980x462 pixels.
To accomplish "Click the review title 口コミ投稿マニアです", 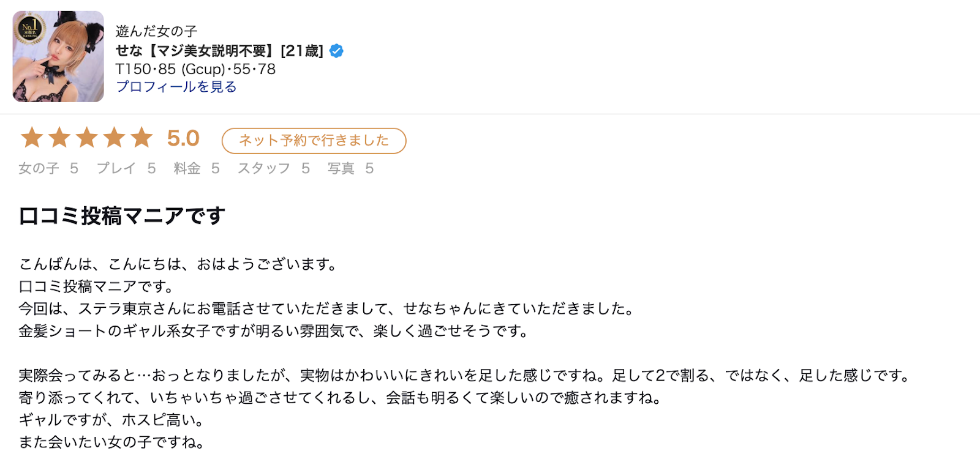I will 122,216.
